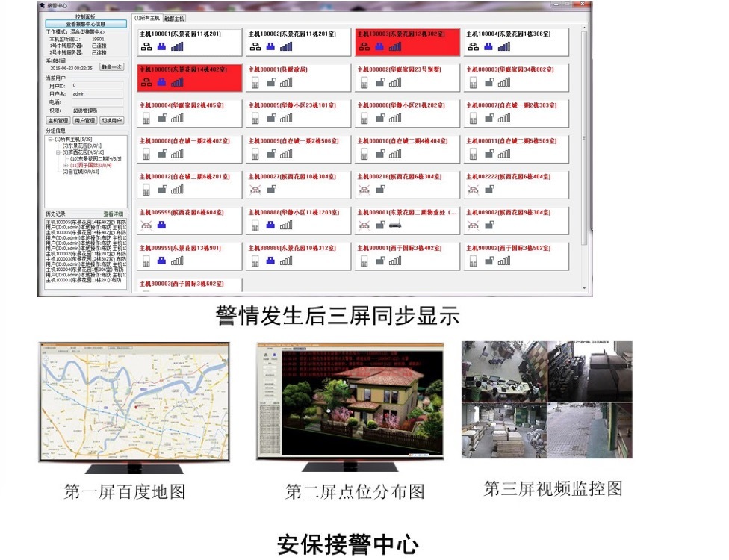Image resolution: width=729 pixels, height=560 pixels.
Task: Click the 主机管理 button
Action: coord(58,120)
